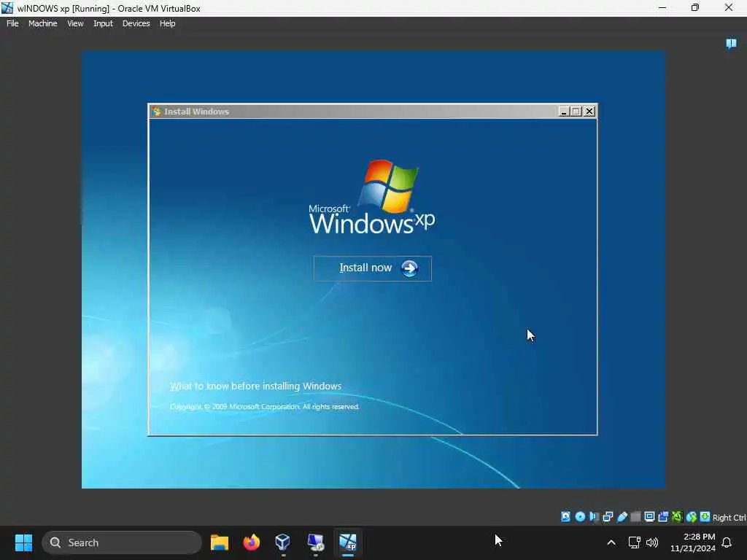Click the green CPU virtualization status icon
The image size is (747, 560).
677,517
